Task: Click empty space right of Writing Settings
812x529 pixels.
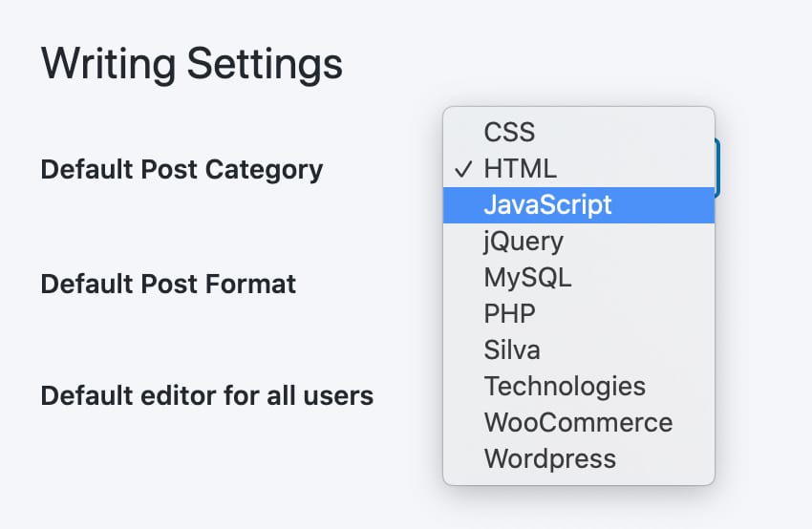Action: coord(569,57)
